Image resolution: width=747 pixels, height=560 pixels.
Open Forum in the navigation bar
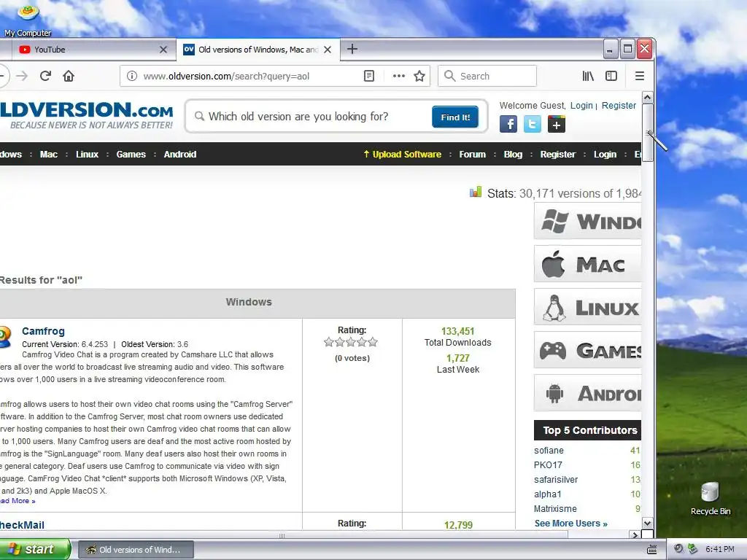472,155
